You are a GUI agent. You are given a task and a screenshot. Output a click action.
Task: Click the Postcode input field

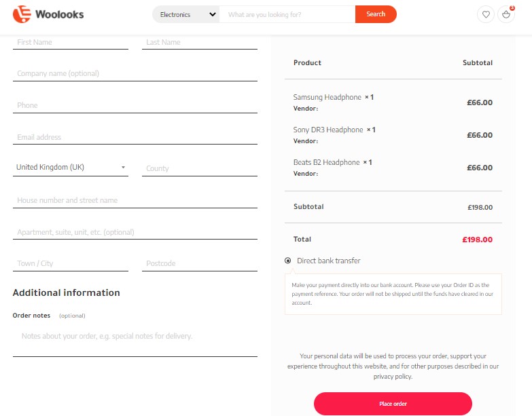200,263
